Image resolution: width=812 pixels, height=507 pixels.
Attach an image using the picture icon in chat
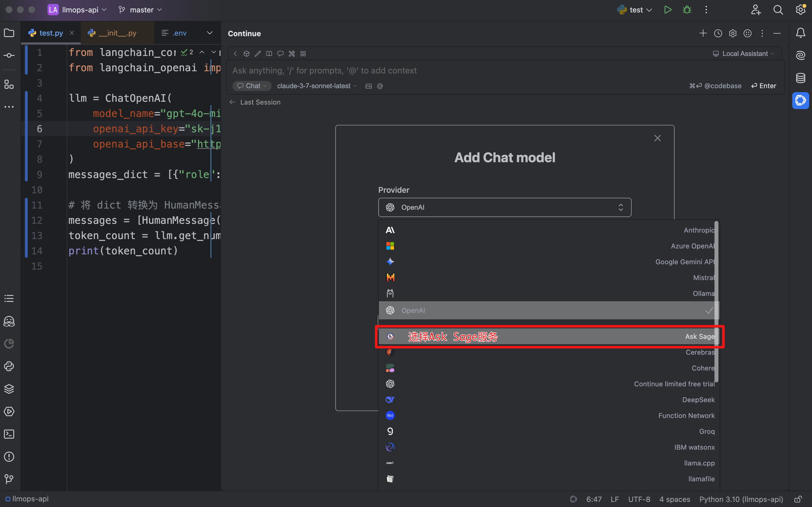(368, 86)
